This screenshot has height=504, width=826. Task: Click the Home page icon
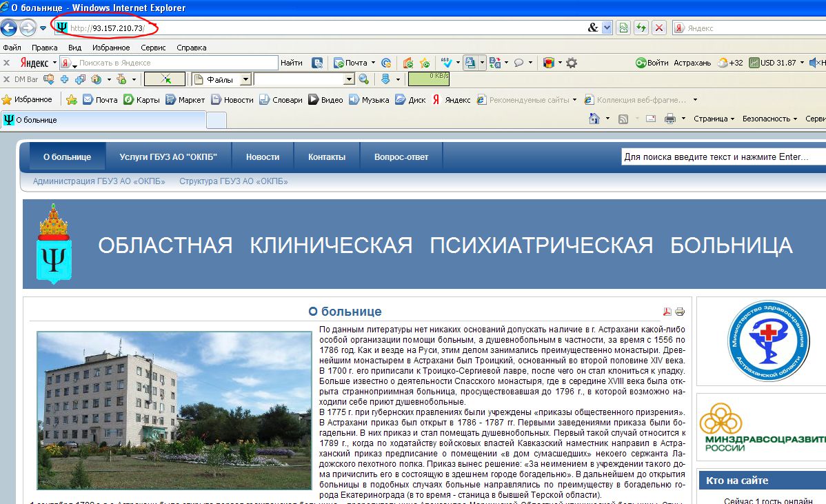tap(594, 119)
